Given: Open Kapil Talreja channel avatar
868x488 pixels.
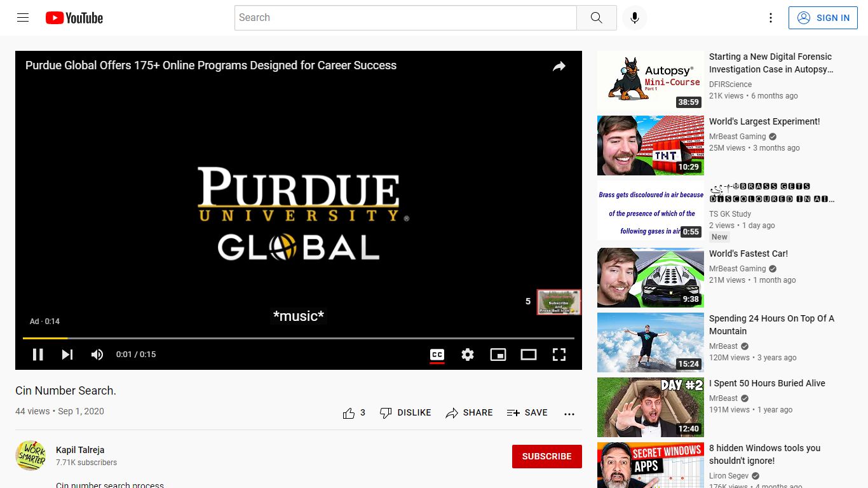Looking at the screenshot, I should click(31, 456).
